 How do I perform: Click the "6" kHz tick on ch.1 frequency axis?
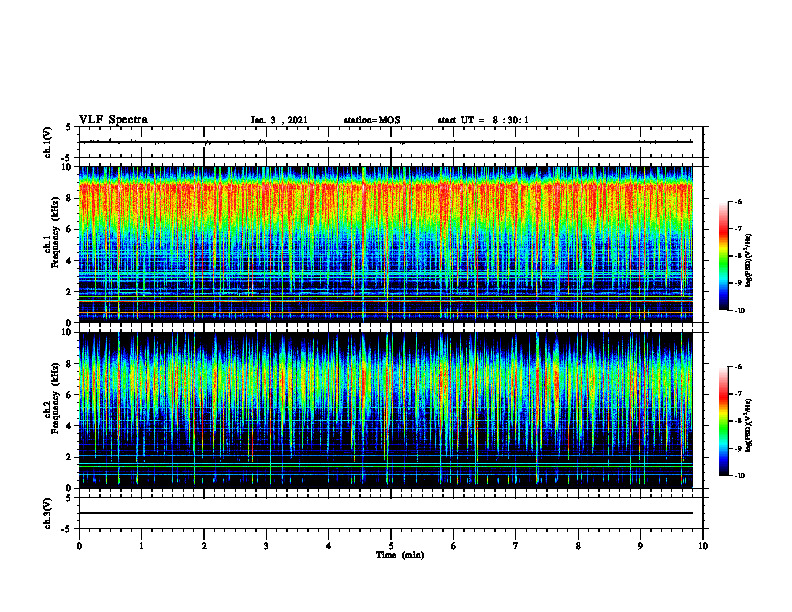(70, 229)
